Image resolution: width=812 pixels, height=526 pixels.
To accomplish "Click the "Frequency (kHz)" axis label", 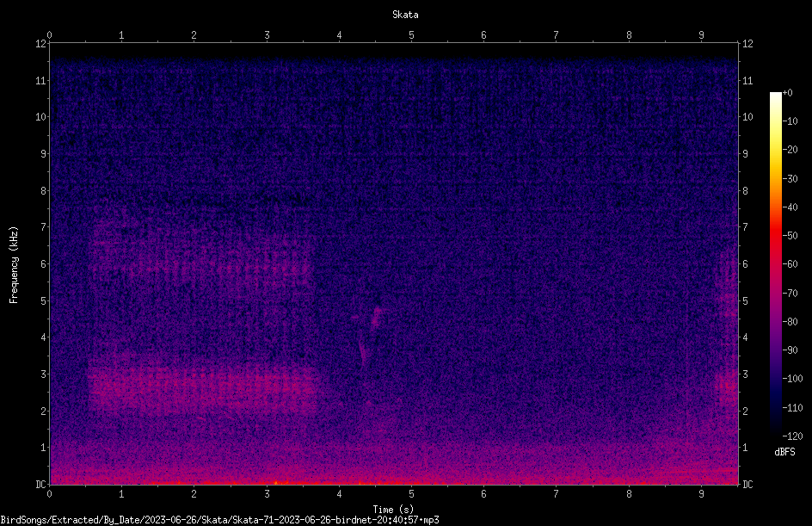I will click(x=14, y=265).
